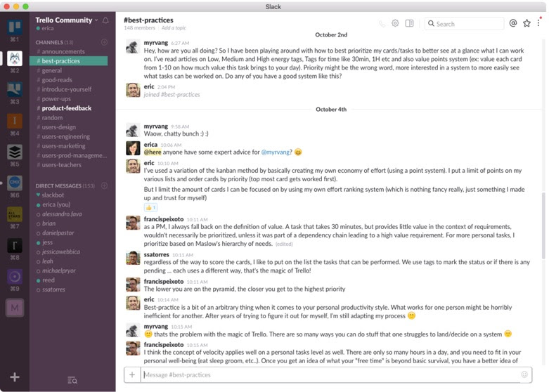Focus the Search field
This screenshot has height=392, width=549.
click(464, 24)
